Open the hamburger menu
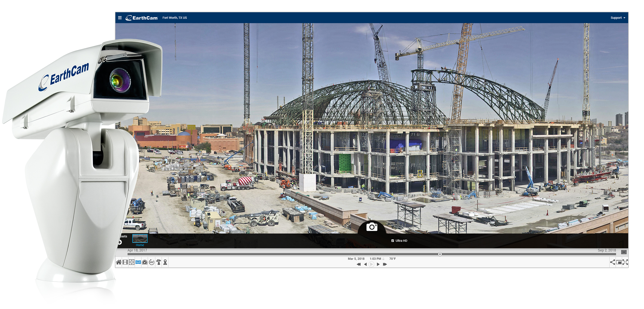 [x=120, y=18]
